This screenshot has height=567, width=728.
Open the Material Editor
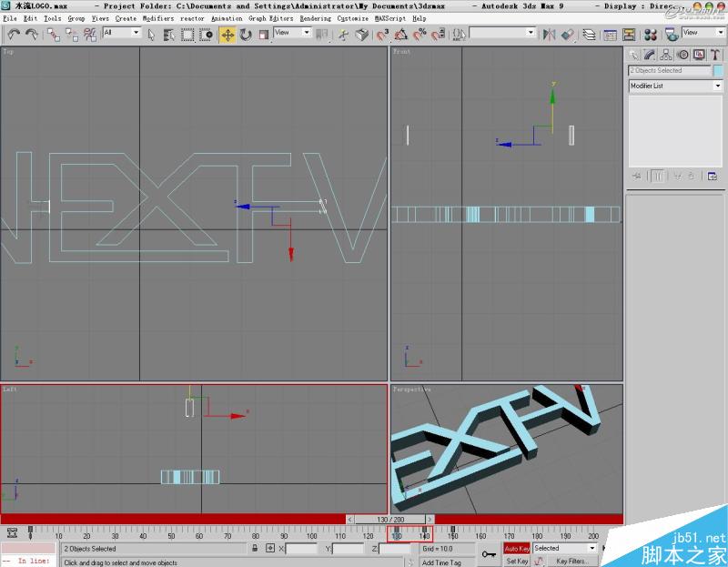point(652,34)
